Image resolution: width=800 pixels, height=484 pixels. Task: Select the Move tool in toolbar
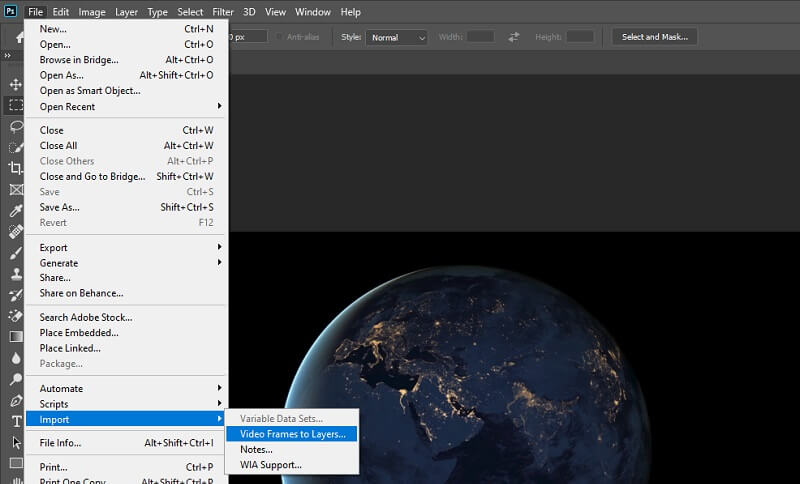coord(16,84)
